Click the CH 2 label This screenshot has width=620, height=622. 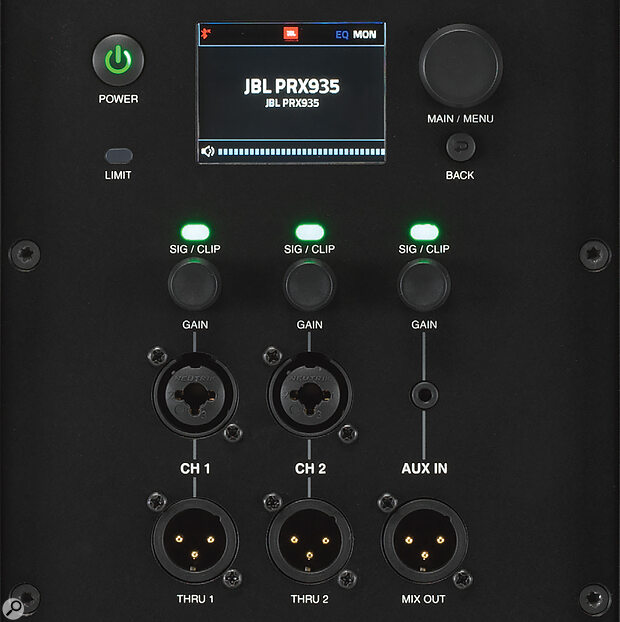pos(310,468)
